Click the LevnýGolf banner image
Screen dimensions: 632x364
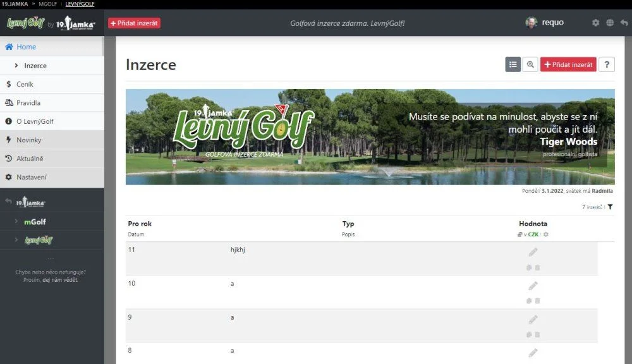pos(370,137)
